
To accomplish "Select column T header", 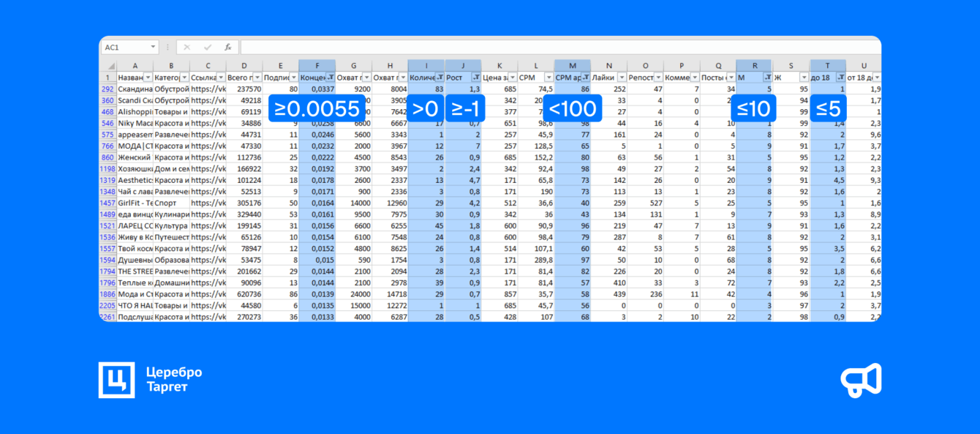I will pyautogui.click(x=827, y=65).
